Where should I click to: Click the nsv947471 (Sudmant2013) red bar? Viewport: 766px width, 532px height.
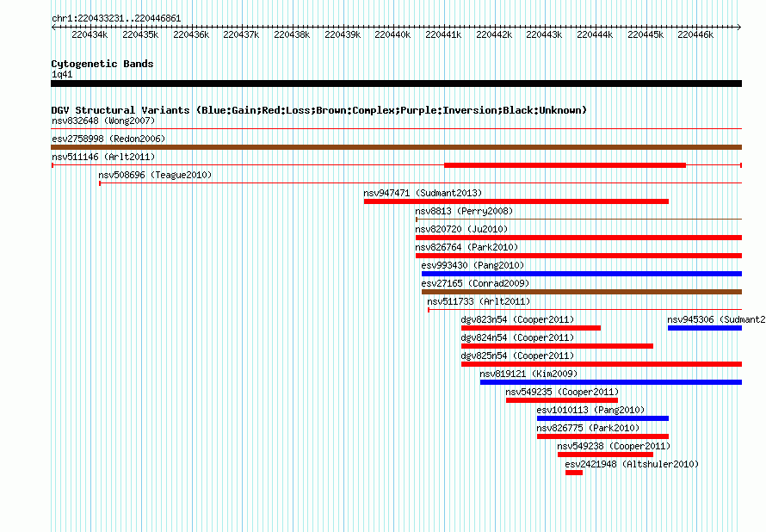[516, 201]
